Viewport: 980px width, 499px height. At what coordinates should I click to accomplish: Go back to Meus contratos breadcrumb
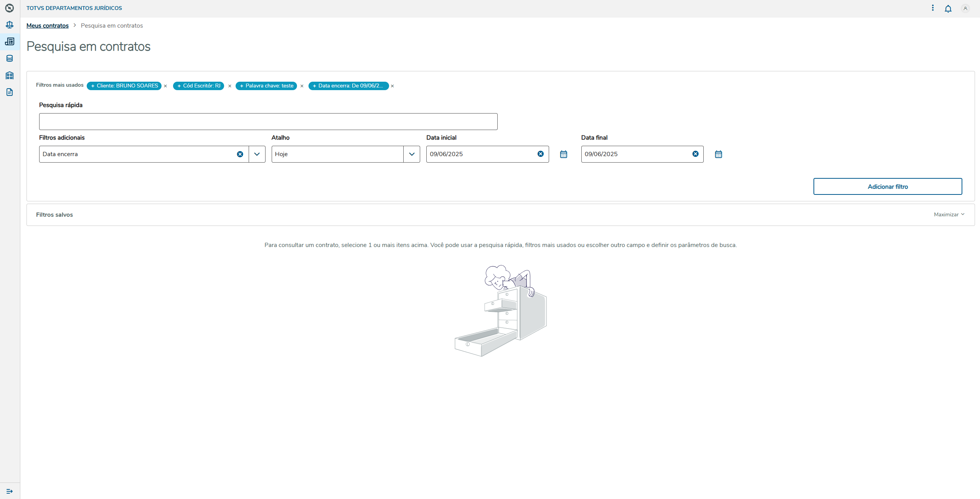(47, 26)
